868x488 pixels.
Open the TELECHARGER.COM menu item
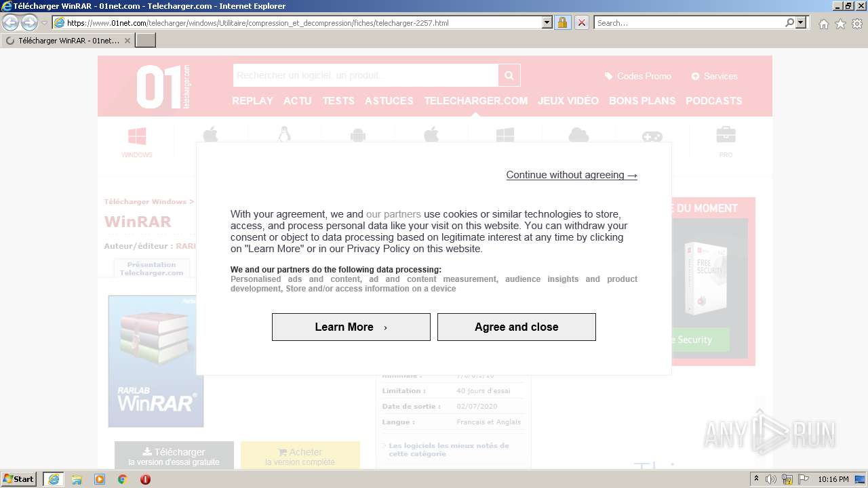(x=476, y=101)
